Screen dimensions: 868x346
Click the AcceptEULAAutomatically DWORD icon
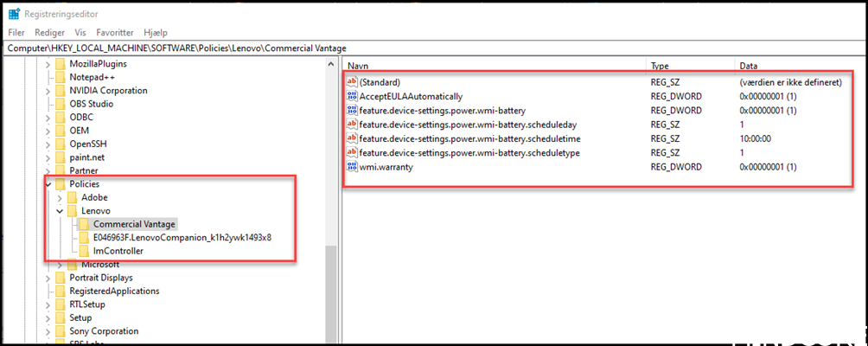352,96
